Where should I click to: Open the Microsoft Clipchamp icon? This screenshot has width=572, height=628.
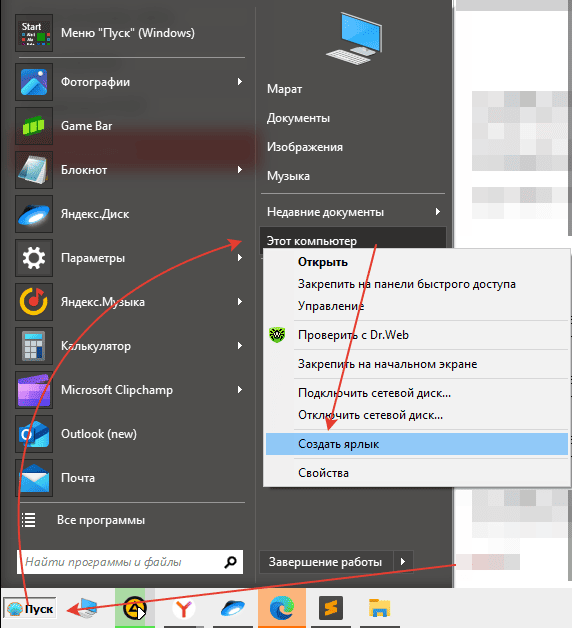click(x=34, y=390)
